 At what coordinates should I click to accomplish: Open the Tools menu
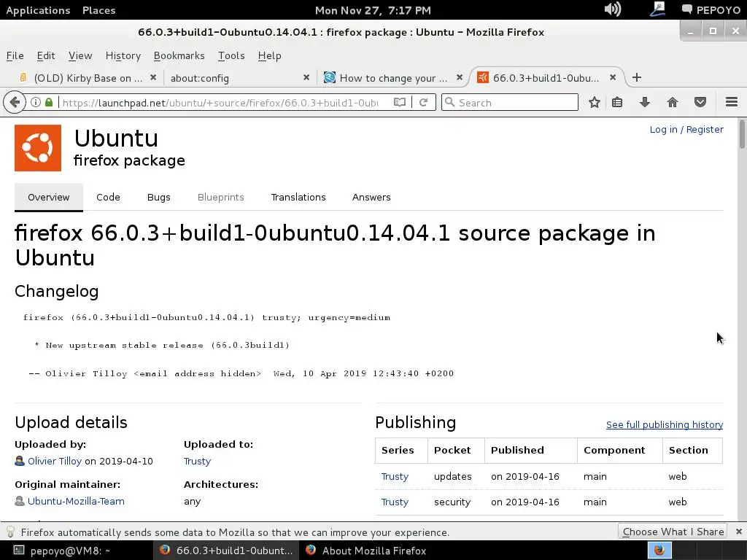231,55
